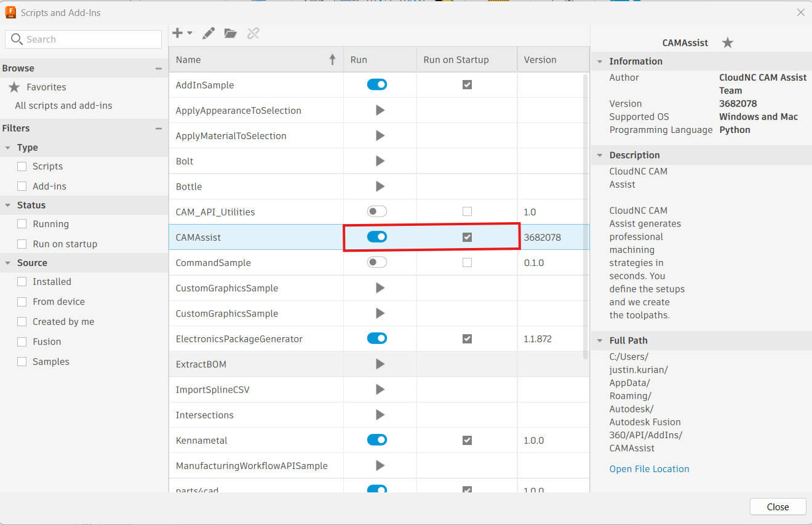Viewport: 812px width, 525px height.
Task: Open the Favorites browse category
Action: coord(46,87)
